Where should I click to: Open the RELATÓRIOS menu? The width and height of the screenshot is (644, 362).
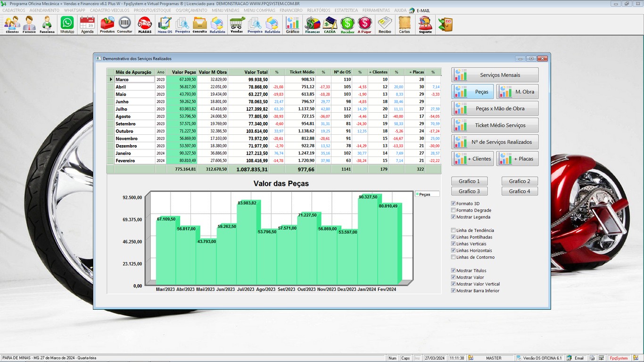pos(319,10)
